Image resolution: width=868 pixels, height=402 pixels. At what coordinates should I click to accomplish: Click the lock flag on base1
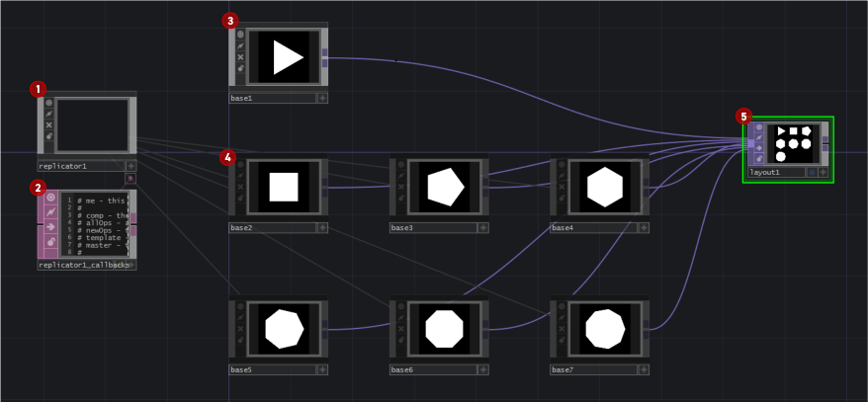[240, 68]
